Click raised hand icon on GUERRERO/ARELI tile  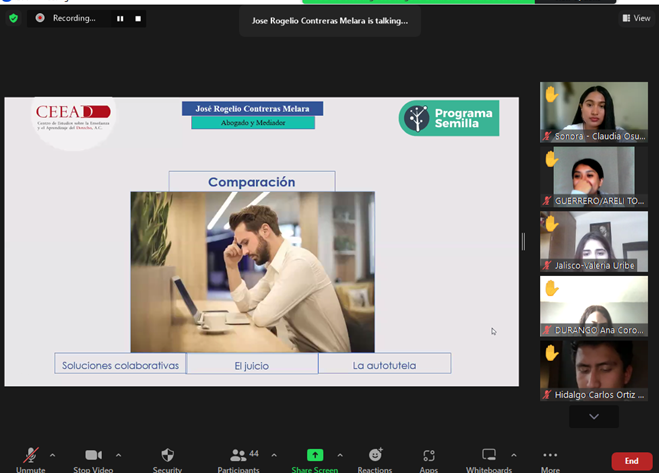(x=551, y=159)
